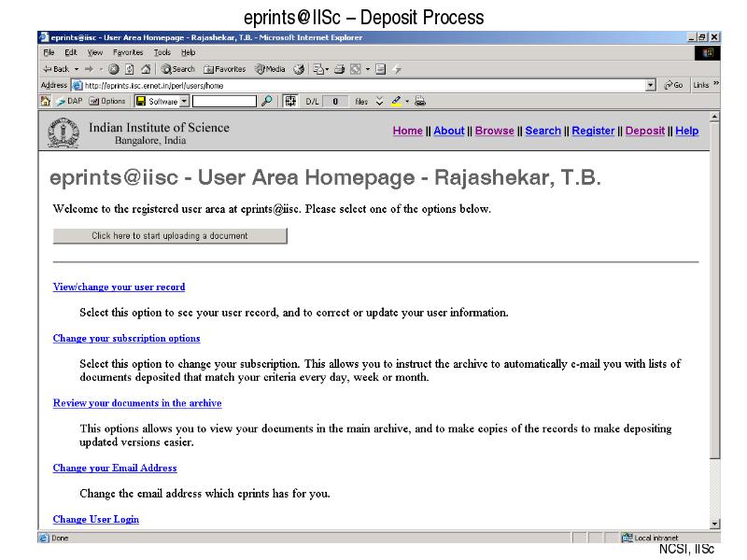747x560 pixels.
Task: Expand the Links toolbar chevron
Action: 716,84
